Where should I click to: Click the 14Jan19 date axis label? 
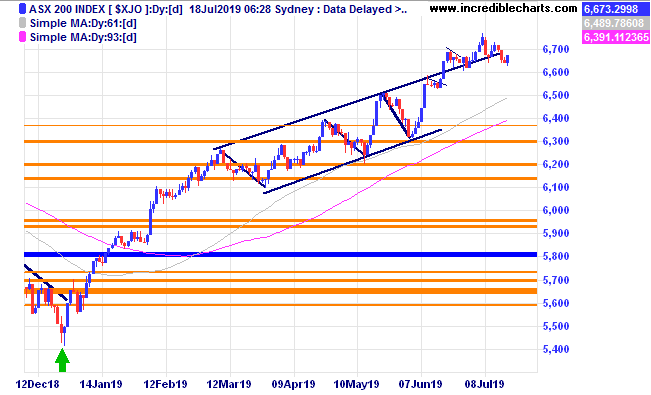(101, 384)
